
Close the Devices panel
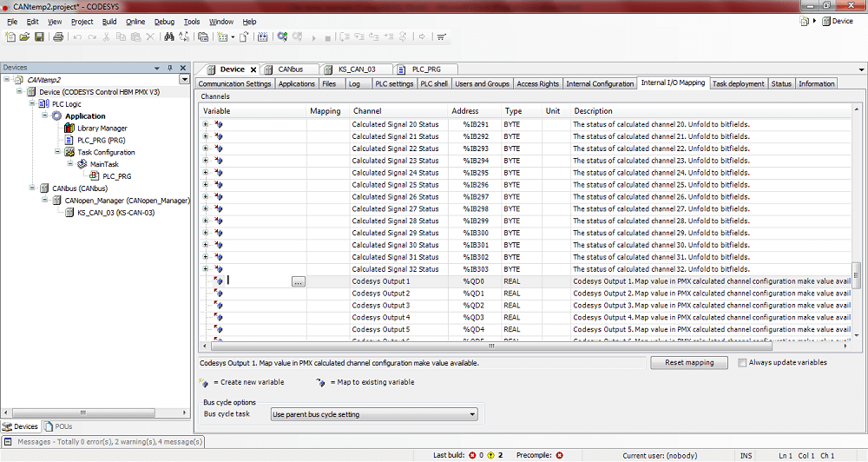click(183, 68)
